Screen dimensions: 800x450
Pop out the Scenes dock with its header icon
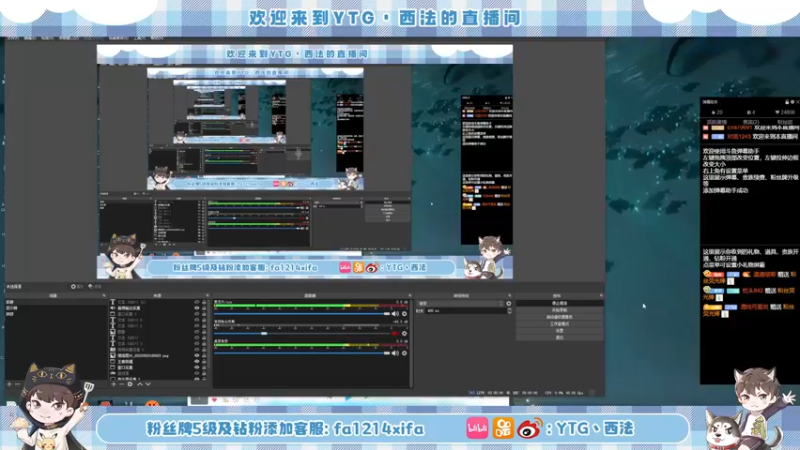(x=104, y=295)
